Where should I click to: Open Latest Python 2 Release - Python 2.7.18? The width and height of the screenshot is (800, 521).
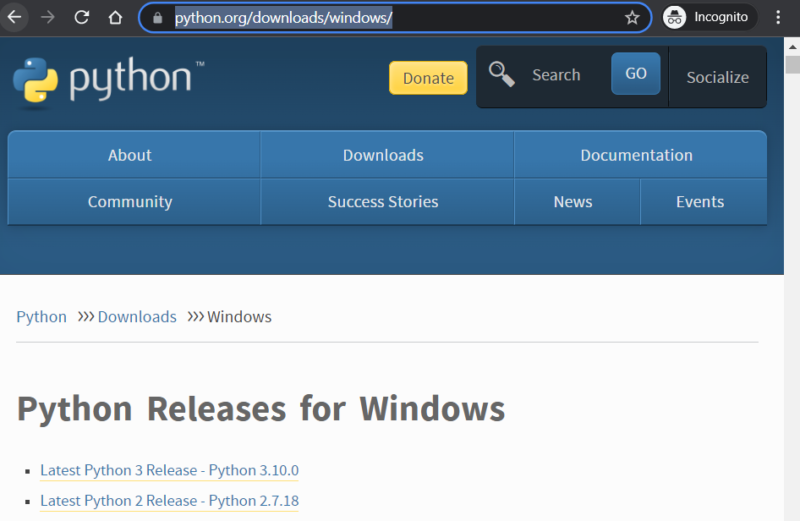click(169, 501)
